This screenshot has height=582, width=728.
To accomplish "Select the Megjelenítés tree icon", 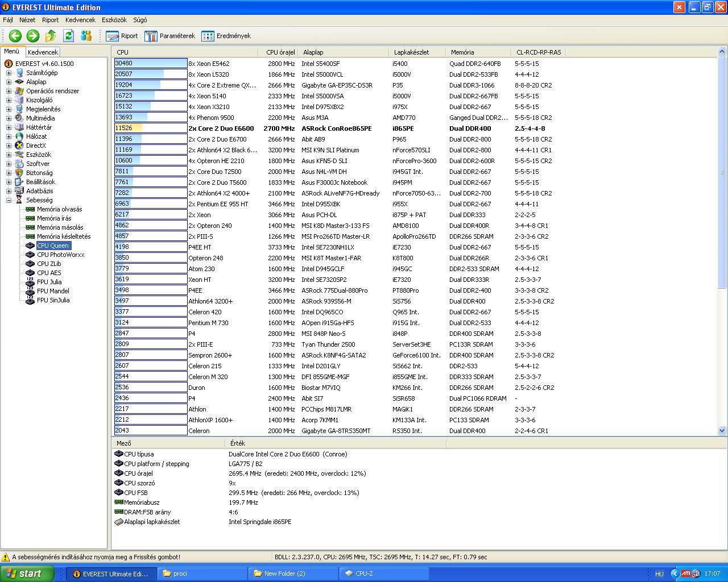I will 20,109.
